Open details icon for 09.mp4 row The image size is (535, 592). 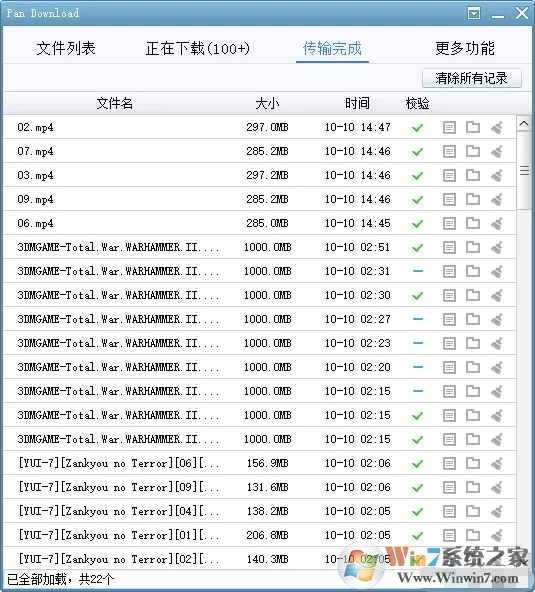(x=449, y=199)
